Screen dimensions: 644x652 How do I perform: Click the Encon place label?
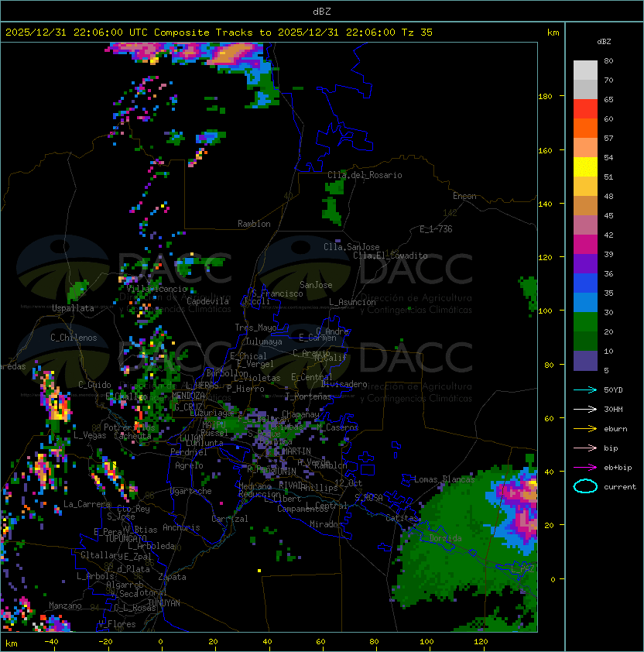tap(464, 195)
